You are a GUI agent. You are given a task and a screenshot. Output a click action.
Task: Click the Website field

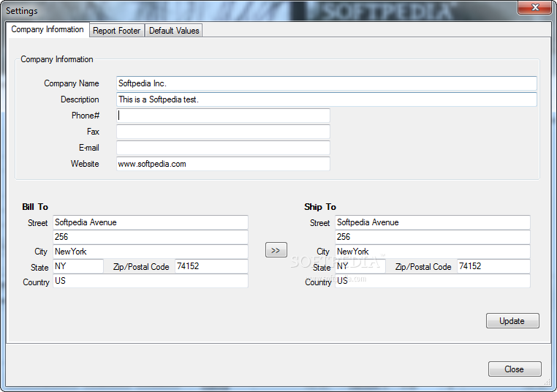[223, 164]
